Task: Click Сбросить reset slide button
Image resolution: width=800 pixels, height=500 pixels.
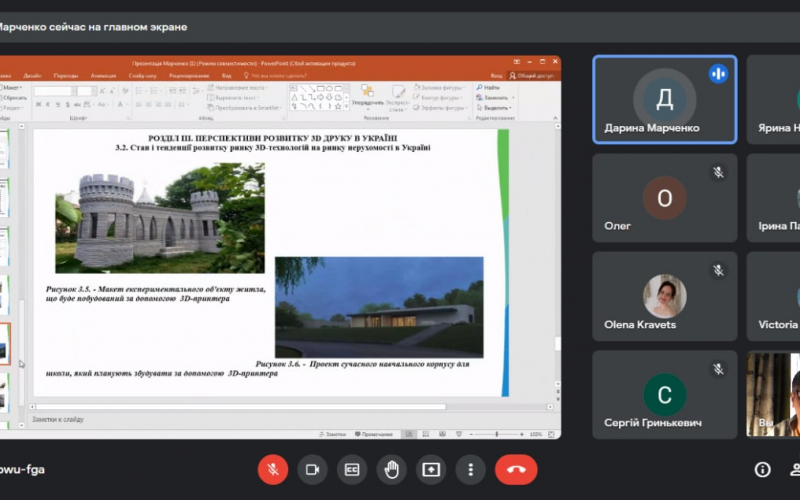Action: 14,97
